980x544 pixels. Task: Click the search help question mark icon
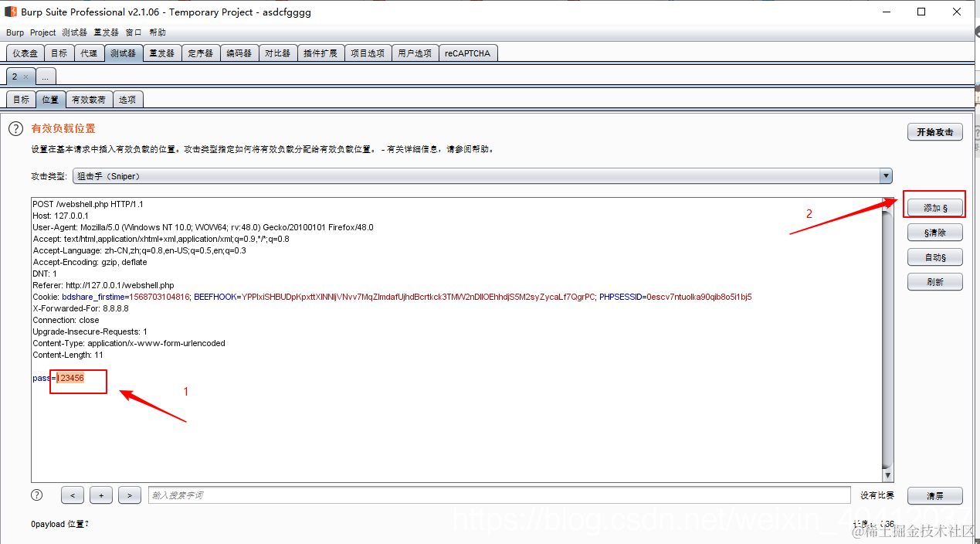click(36, 495)
